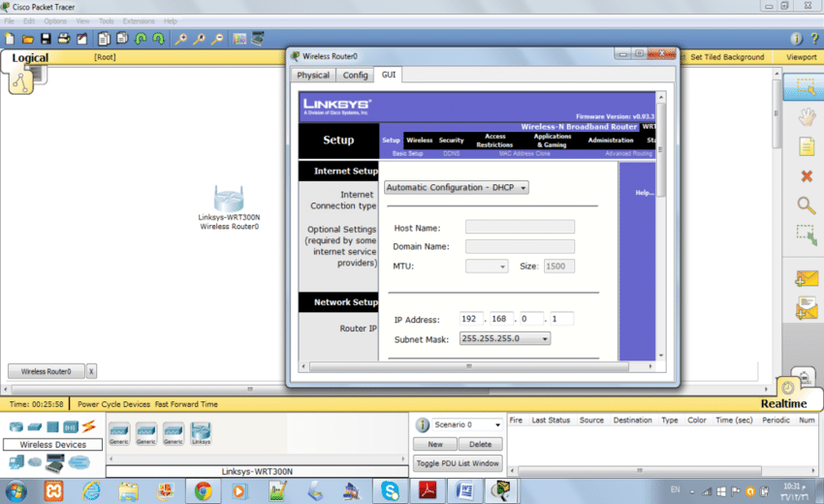Open help with the question mark icon

(814, 39)
